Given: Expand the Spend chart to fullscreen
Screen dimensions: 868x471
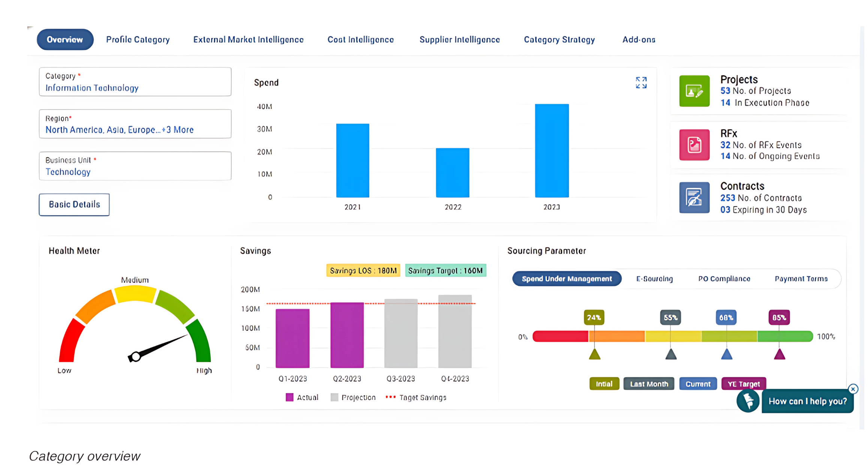Looking at the screenshot, I should (x=641, y=82).
